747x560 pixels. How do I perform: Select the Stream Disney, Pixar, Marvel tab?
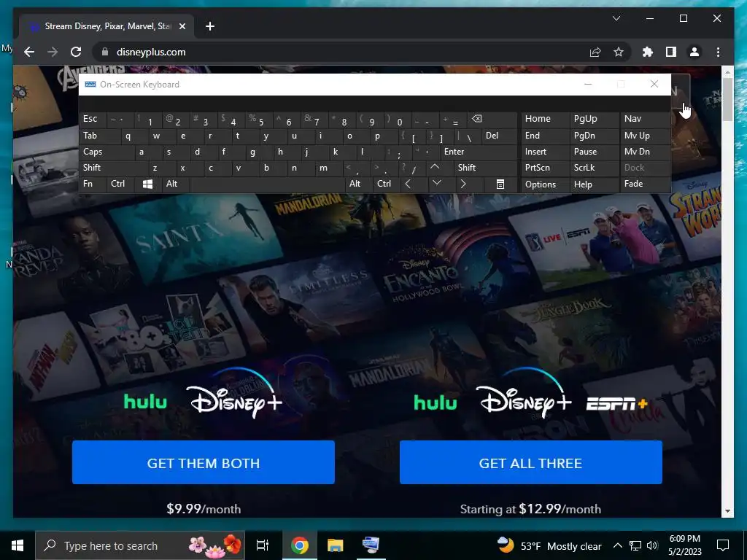coord(107,26)
